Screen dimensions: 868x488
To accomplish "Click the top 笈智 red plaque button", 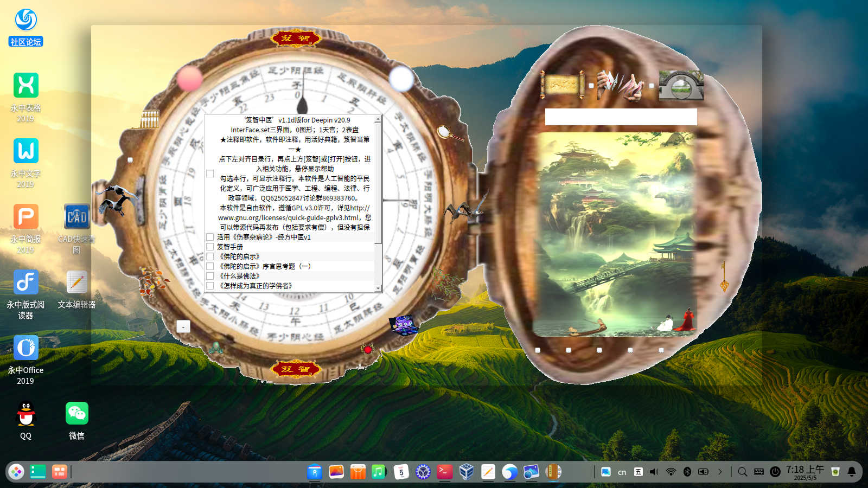I will 295,38.
